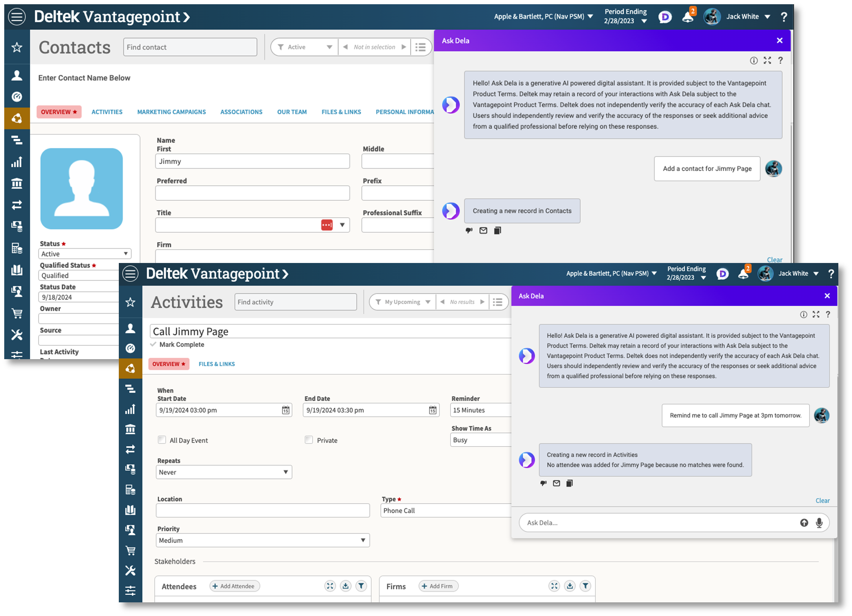Click the Add Firm button
The height and width of the screenshot is (616, 852).
(x=438, y=586)
